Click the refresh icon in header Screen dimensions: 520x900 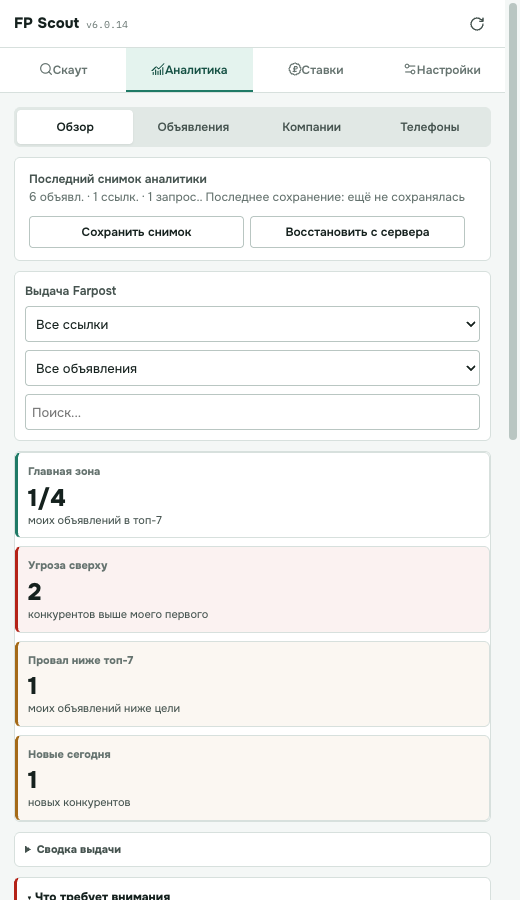pyautogui.click(x=477, y=24)
